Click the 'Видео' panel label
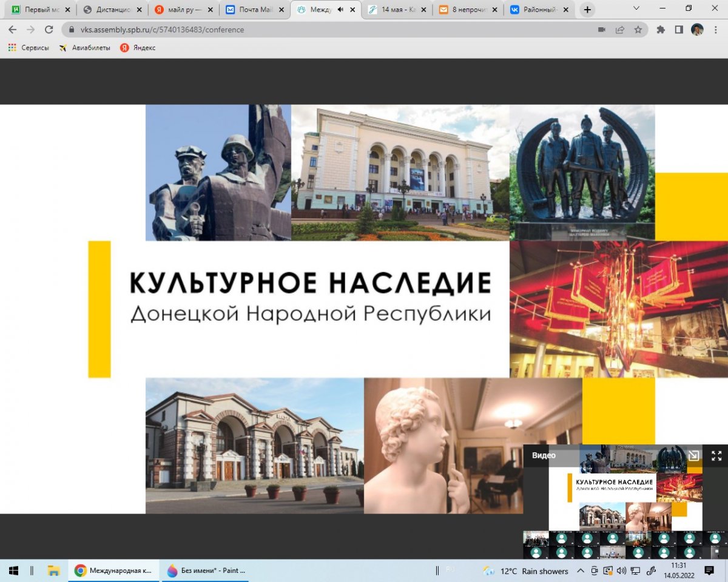 (x=544, y=455)
